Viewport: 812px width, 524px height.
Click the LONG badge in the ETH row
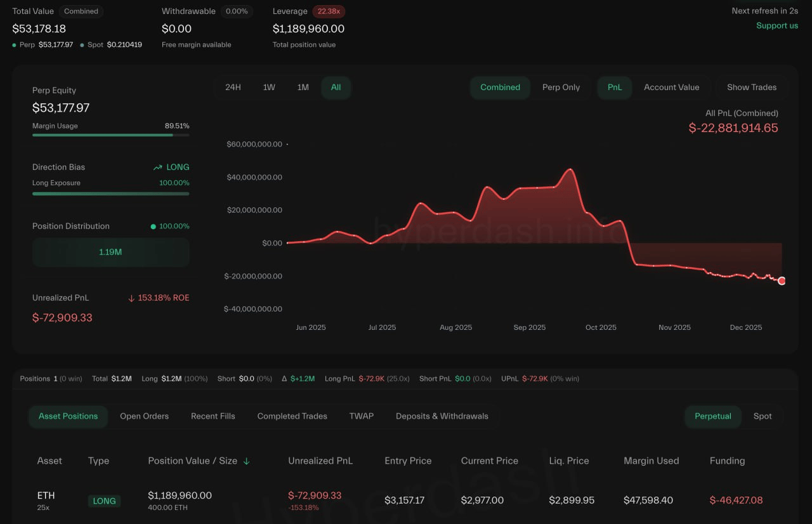(x=105, y=501)
